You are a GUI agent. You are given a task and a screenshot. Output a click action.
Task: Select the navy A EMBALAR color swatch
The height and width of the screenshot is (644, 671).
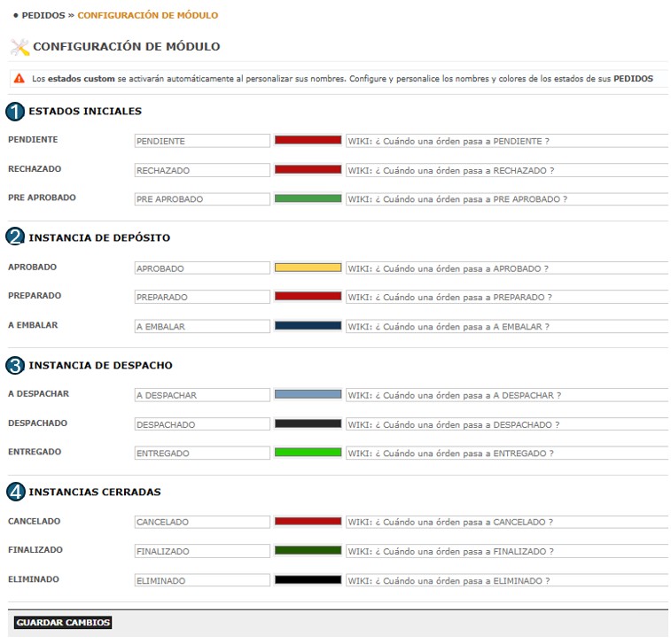coord(308,326)
